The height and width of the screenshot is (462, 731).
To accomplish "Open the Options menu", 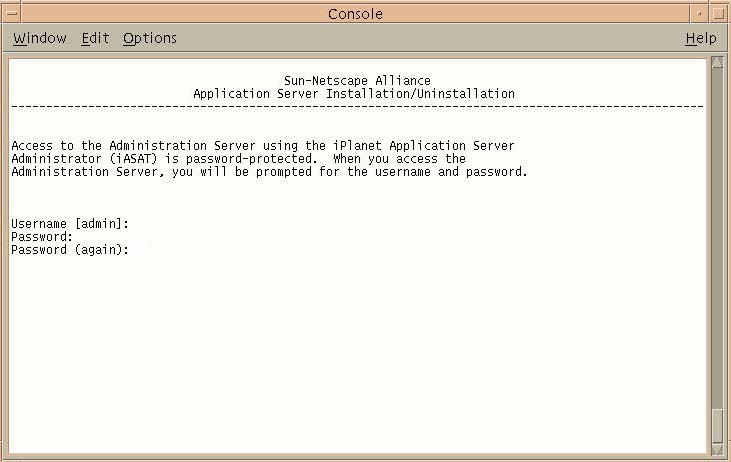I will coord(150,38).
